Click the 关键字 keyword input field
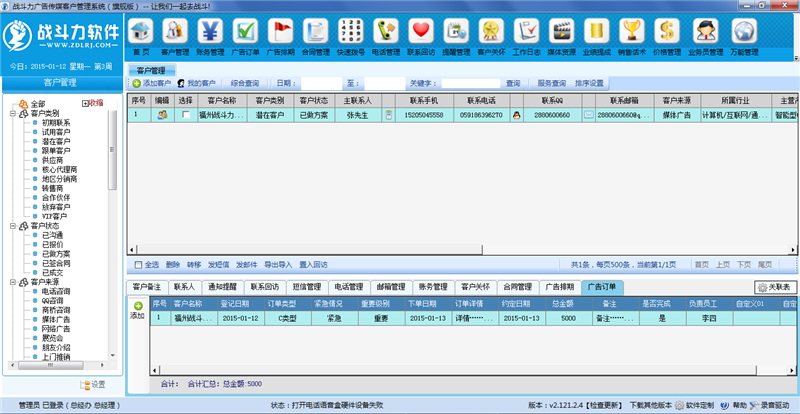 pos(471,83)
